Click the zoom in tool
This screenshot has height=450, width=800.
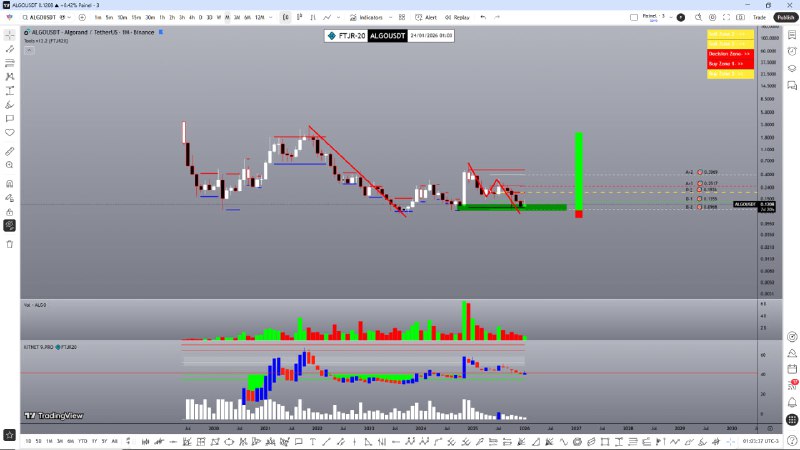10,165
